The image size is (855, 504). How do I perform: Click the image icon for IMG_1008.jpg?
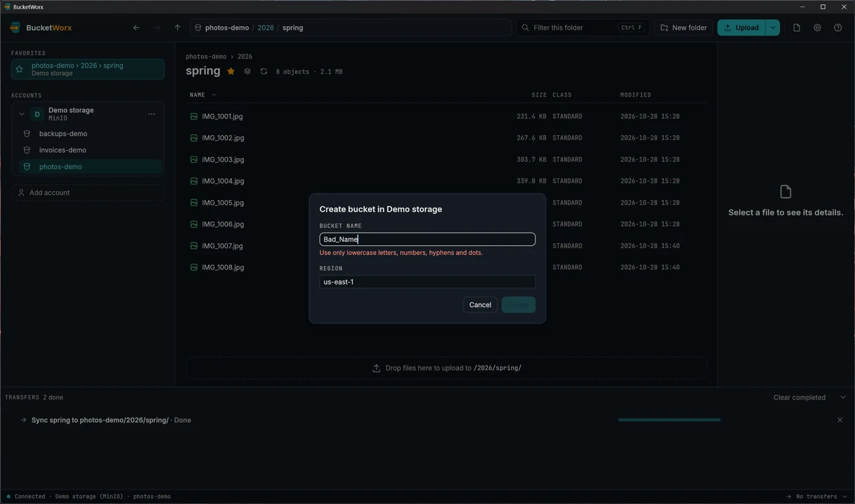tap(194, 267)
